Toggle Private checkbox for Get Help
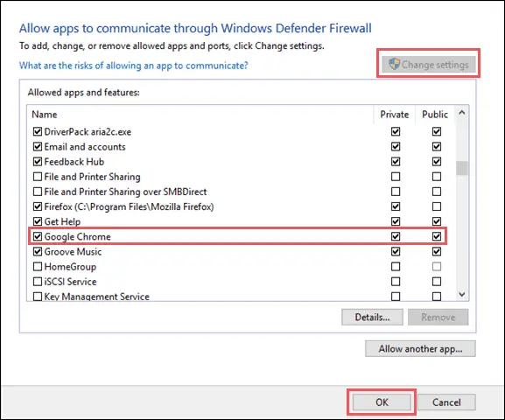505x420 pixels. [396, 221]
